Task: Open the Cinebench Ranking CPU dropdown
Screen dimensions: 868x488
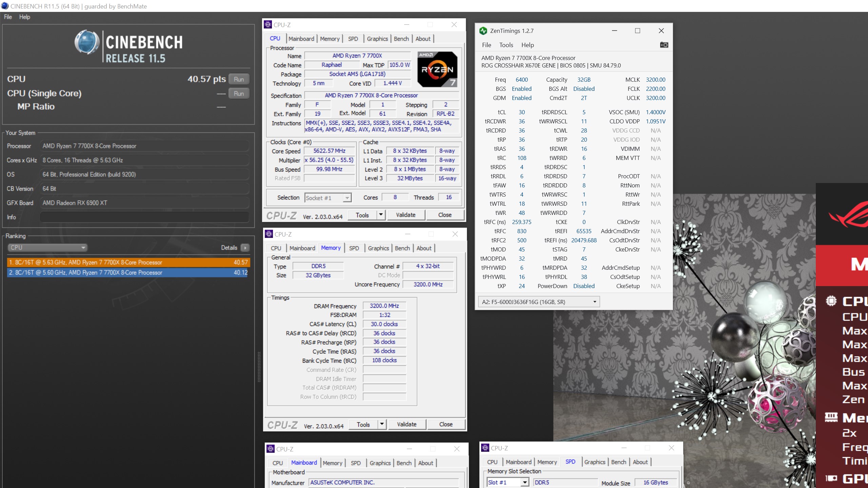Action: (47, 248)
